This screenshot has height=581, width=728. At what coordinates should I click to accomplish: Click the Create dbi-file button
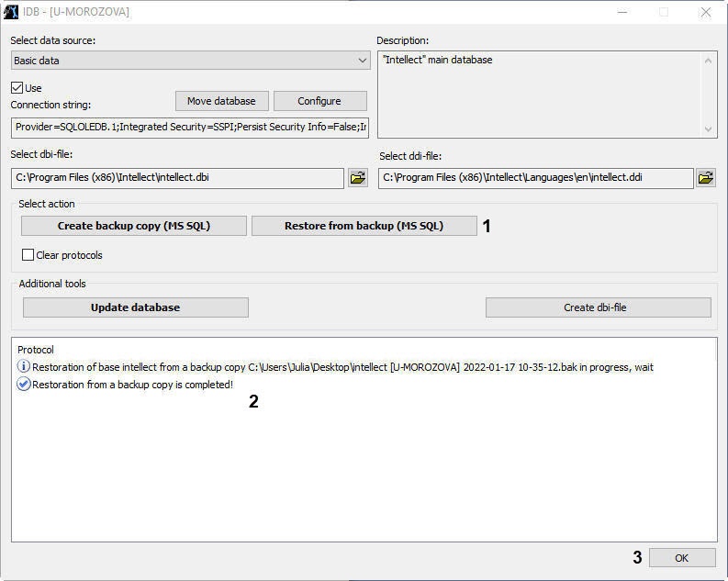click(598, 307)
